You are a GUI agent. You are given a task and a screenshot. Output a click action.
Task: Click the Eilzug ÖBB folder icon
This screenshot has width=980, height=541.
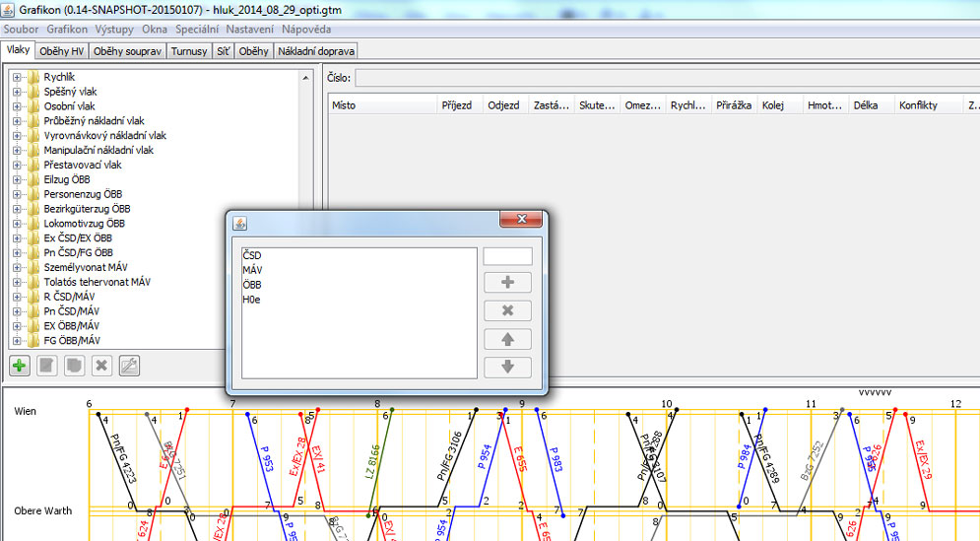[x=33, y=179]
